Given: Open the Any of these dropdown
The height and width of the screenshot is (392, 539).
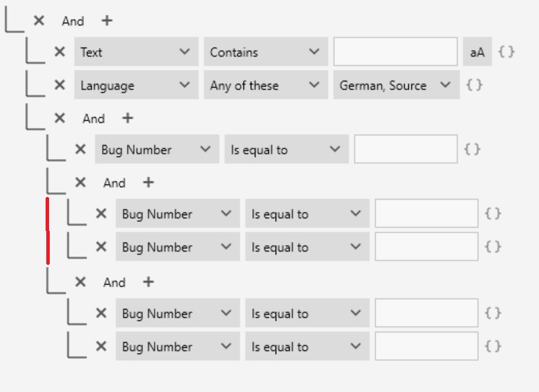Looking at the screenshot, I should [265, 85].
